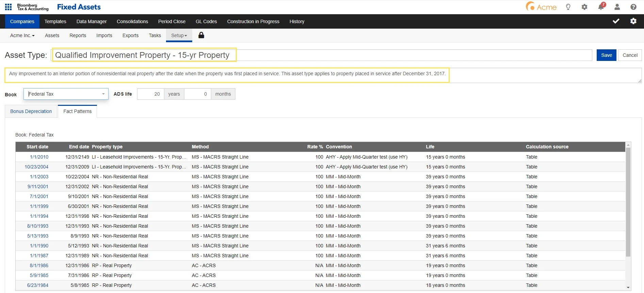Open Exports sub-navigation item
644x293 pixels.
point(131,35)
